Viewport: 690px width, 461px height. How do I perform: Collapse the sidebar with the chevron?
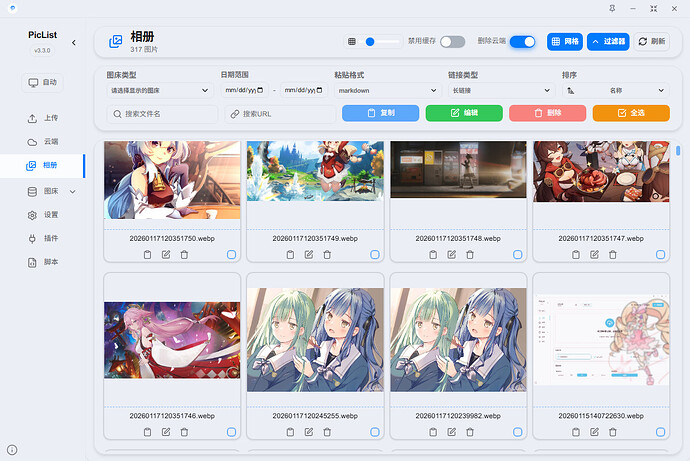click(73, 43)
